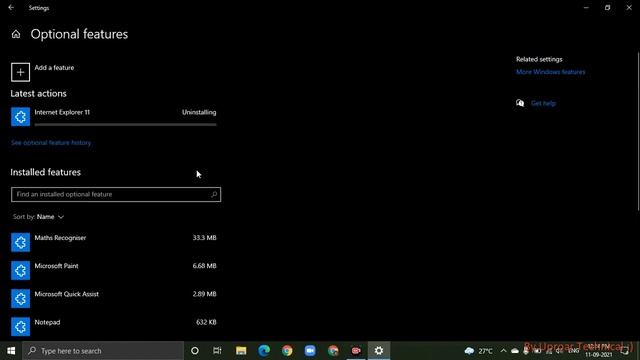
Task: Launch Google Chrome from the taskbar
Action: pyautogui.click(x=287, y=351)
